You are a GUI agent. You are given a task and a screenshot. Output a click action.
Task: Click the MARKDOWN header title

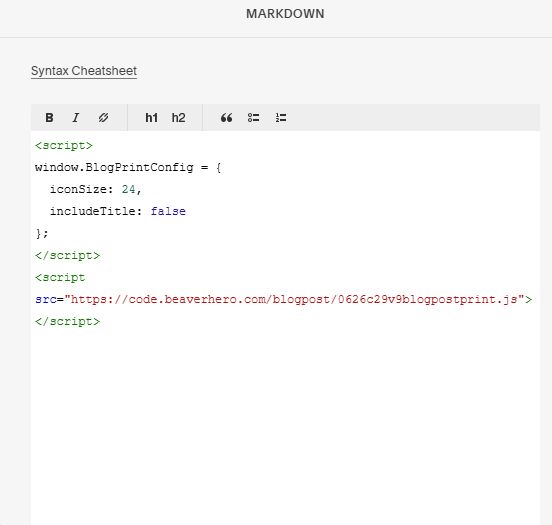[x=285, y=14]
